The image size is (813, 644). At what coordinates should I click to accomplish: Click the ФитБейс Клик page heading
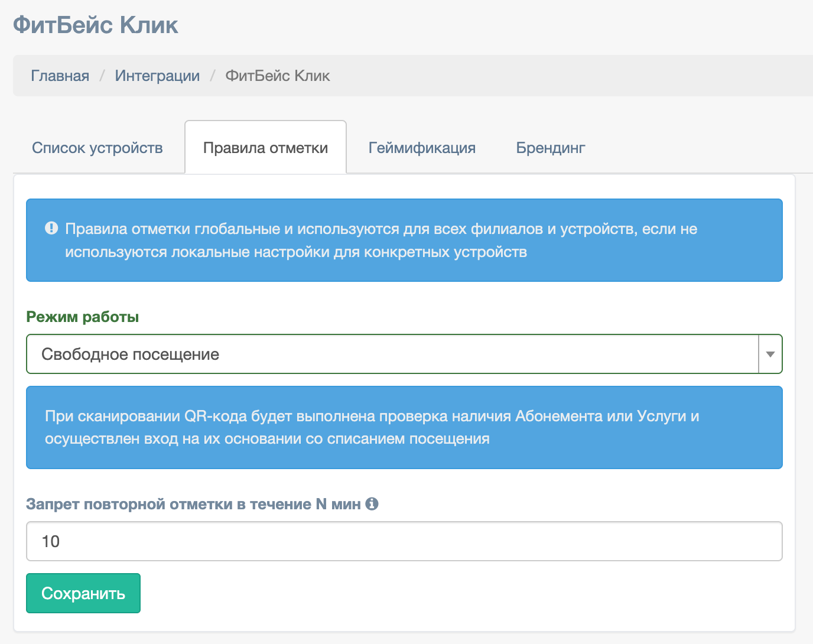(x=96, y=25)
